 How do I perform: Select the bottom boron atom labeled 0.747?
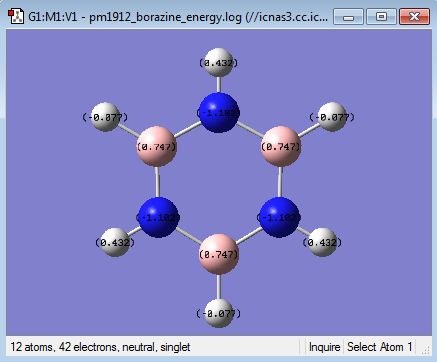click(x=219, y=254)
